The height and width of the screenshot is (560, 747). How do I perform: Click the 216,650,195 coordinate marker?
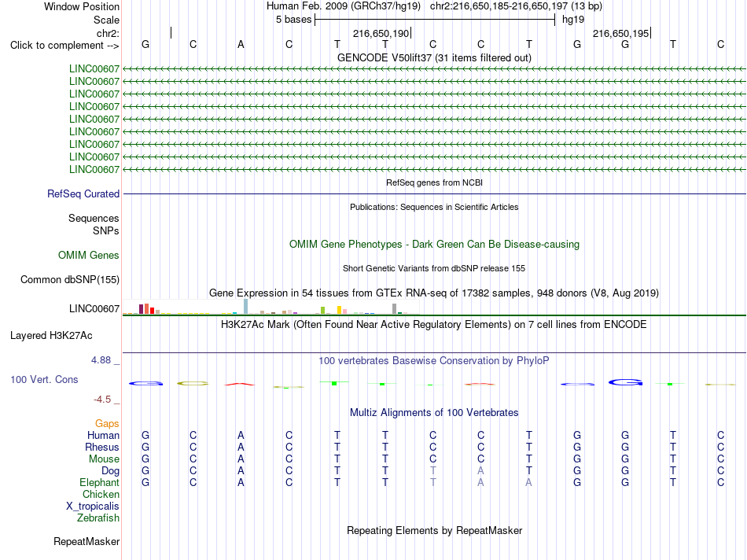tap(620, 33)
